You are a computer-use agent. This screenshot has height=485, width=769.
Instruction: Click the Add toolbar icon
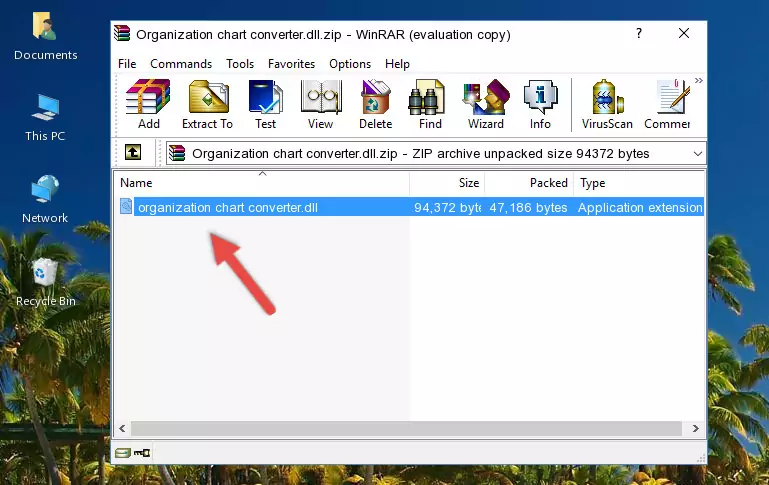point(148,104)
